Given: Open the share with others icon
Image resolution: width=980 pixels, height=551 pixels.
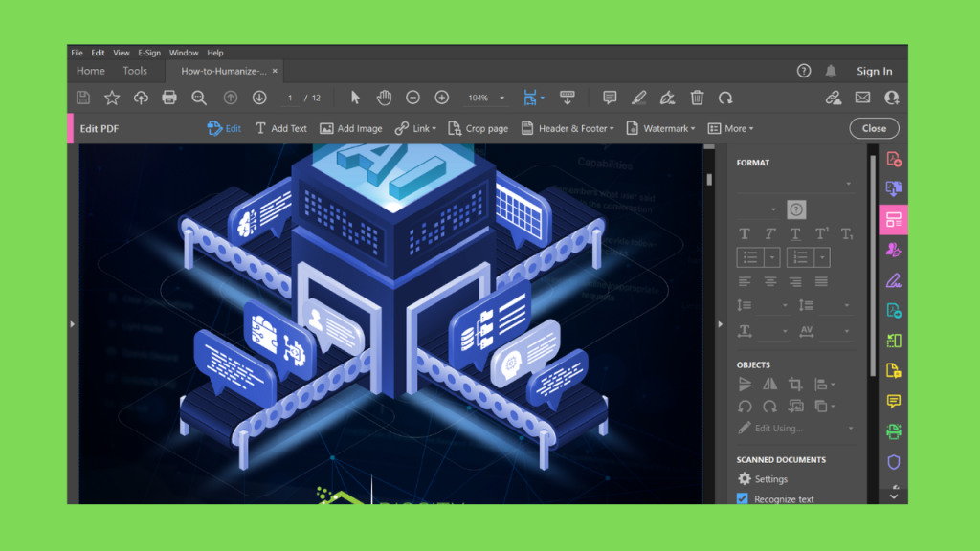Looking at the screenshot, I should pos(892,98).
